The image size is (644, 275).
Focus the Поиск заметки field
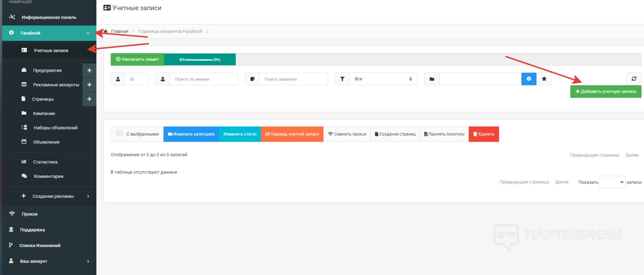293,79
